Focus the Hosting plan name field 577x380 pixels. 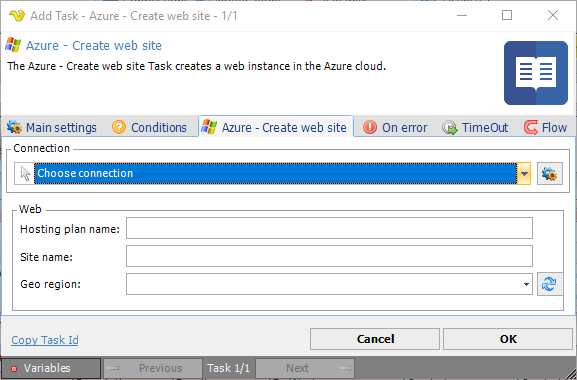point(329,228)
